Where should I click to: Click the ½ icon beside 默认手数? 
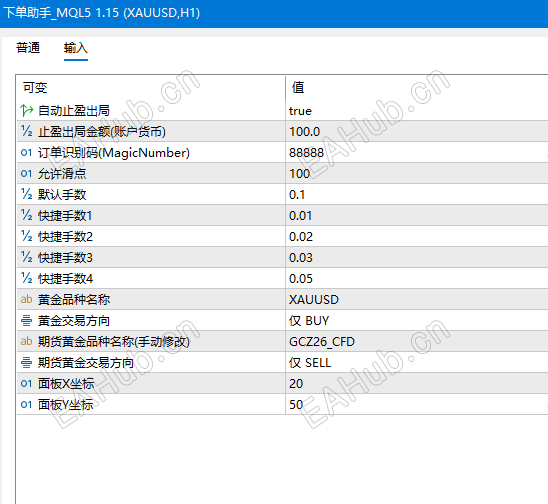coord(27,194)
